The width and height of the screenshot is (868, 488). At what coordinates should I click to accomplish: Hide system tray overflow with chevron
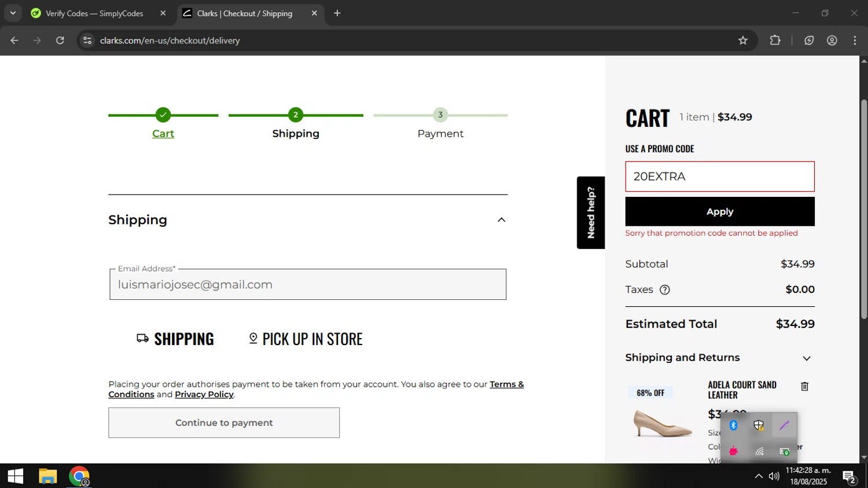(x=758, y=476)
